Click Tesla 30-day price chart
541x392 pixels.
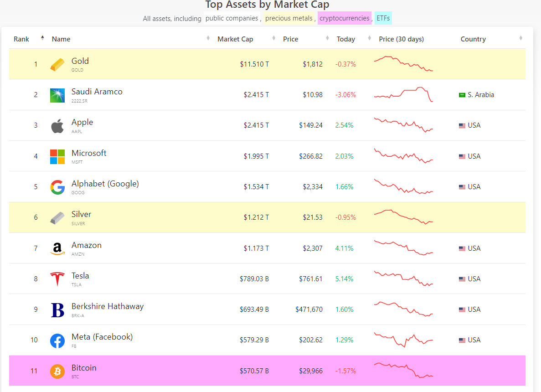point(403,279)
